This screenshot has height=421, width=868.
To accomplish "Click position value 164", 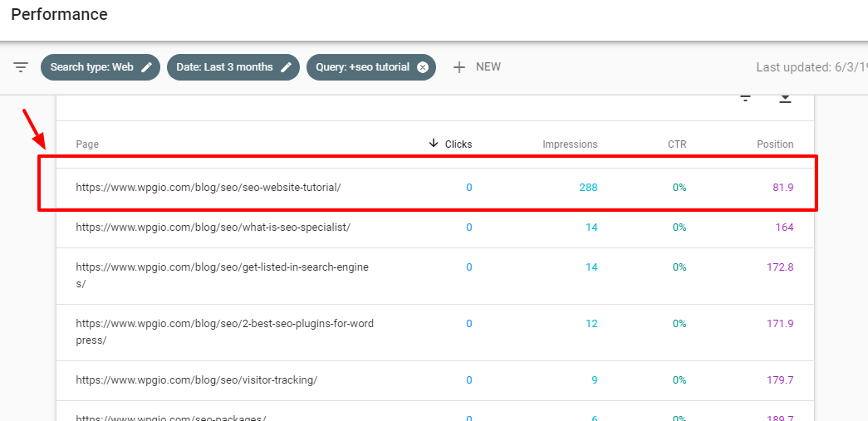I will (x=784, y=228).
